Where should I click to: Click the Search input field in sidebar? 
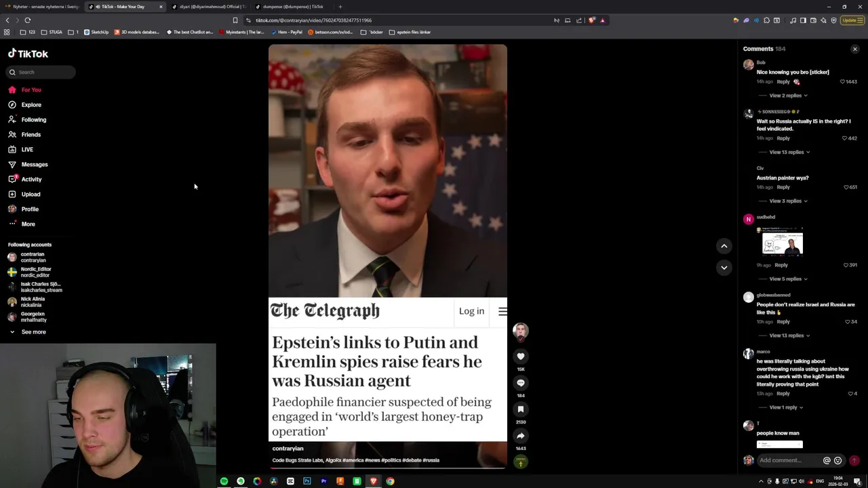(x=42, y=72)
